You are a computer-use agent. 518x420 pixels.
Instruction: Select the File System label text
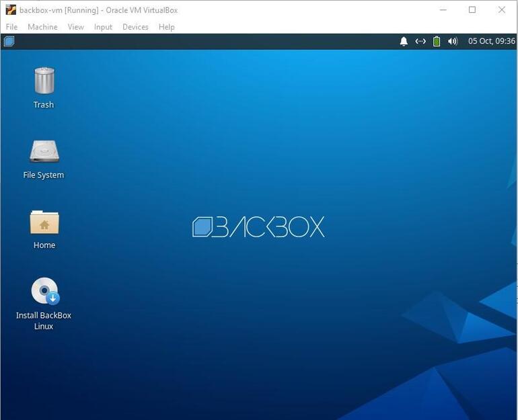[44, 175]
